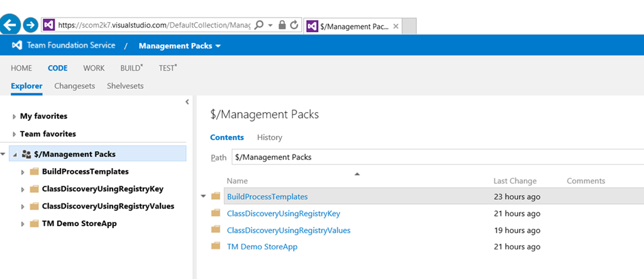Image resolution: width=644 pixels, height=279 pixels.
Task: Click the Visual Studio logo in header
Action: coord(17,45)
